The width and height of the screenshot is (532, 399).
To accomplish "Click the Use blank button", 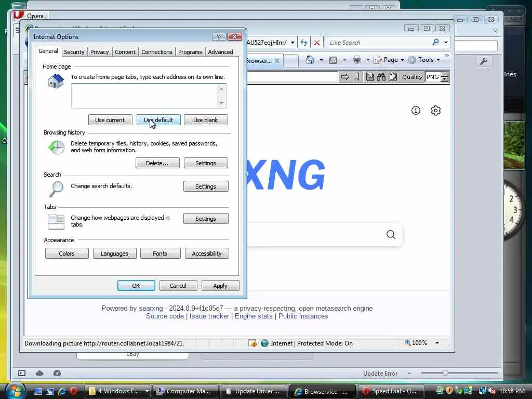I will tap(206, 120).
